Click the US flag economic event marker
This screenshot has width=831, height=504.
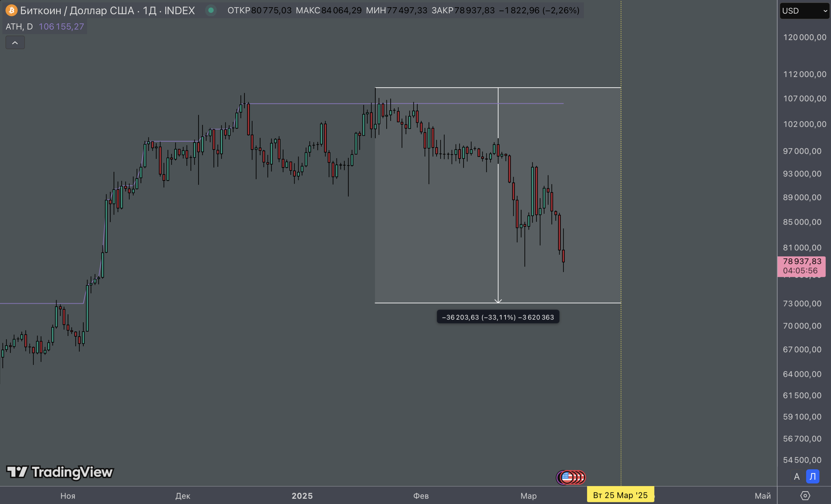(x=567, y=477)
